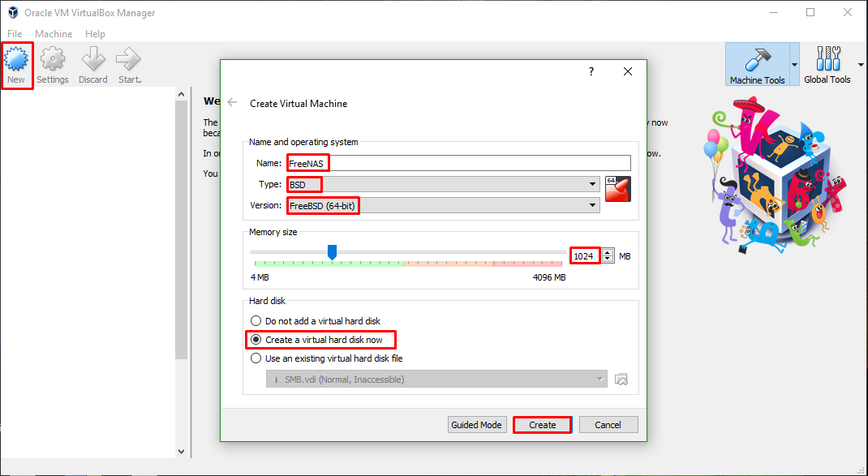Click the VM list scrollbar up arrow
The width and height of the screenshot is (868, 476).
point(182,95)
